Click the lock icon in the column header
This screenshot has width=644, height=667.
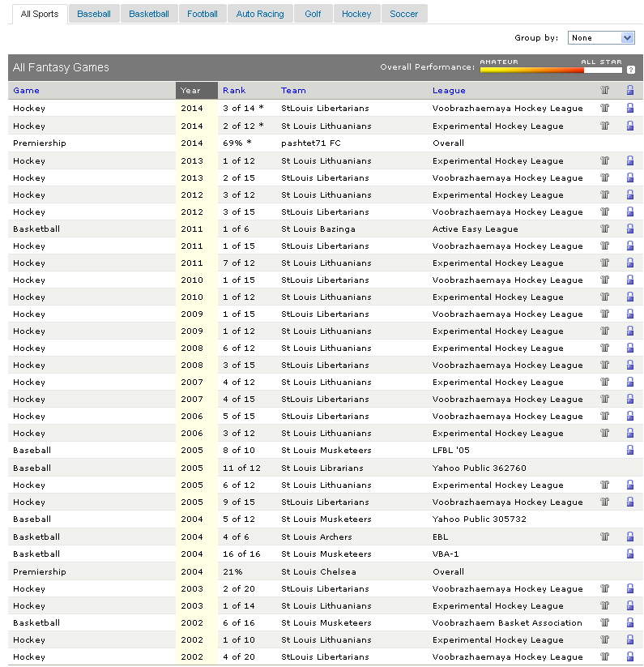pos(630,91)
